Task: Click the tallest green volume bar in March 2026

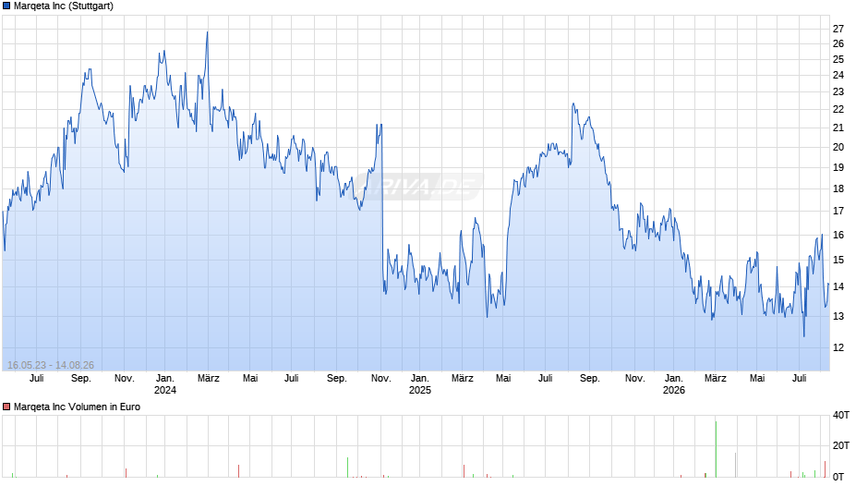Action: (x=716, y=449)
